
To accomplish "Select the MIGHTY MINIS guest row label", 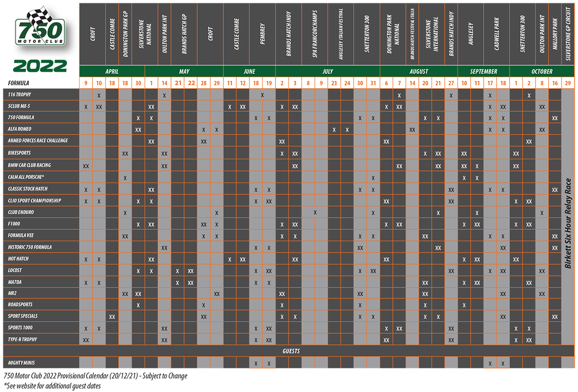I will [x=22, y=364].
